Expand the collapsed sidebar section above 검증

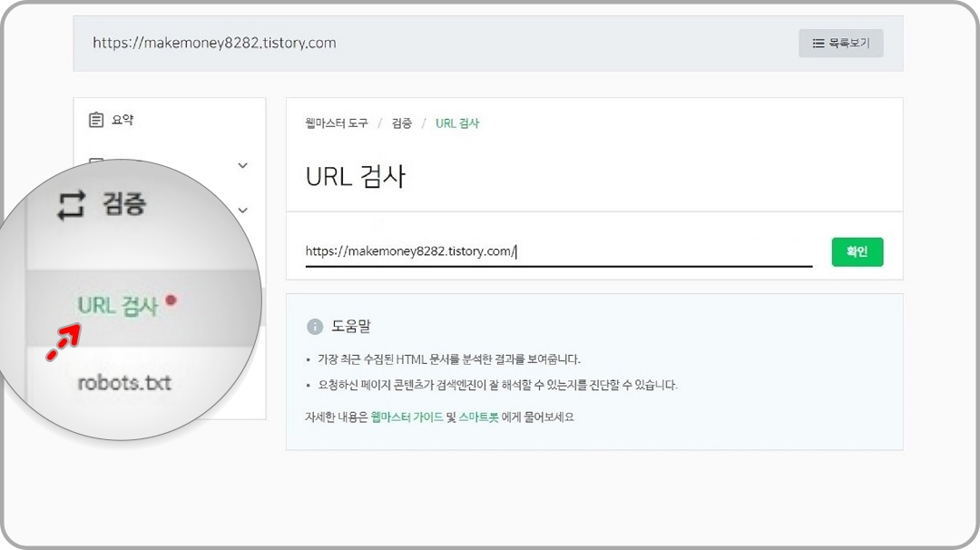pos(241,165)
